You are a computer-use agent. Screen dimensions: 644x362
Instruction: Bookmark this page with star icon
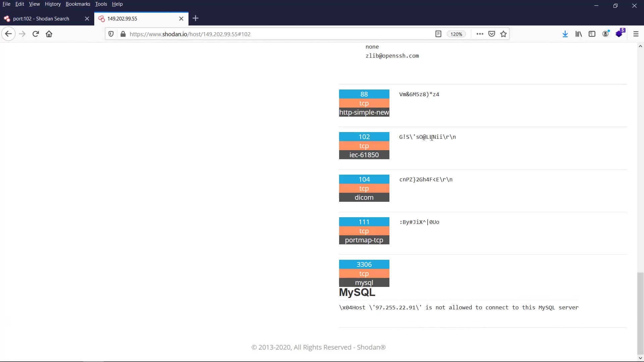[x=503, y=34]
